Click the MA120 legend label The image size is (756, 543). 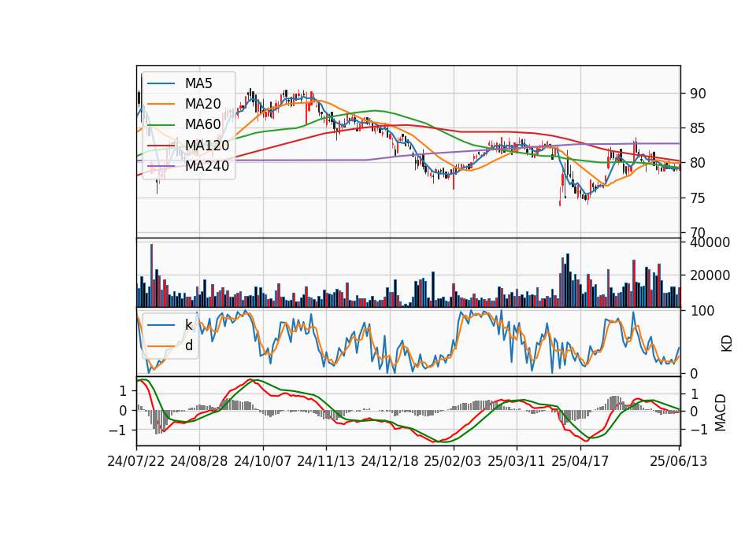(207, 146)
